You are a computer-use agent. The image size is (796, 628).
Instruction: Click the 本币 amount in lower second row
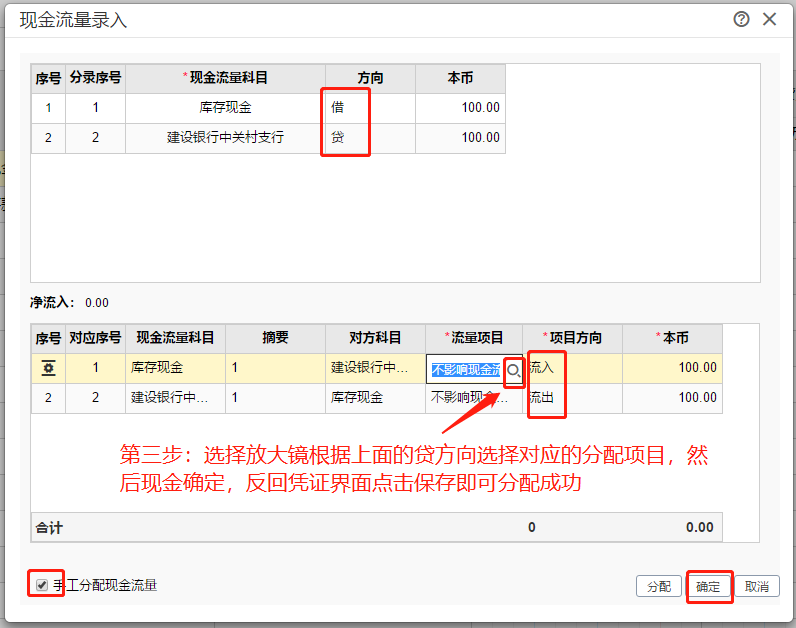(671, 398)
